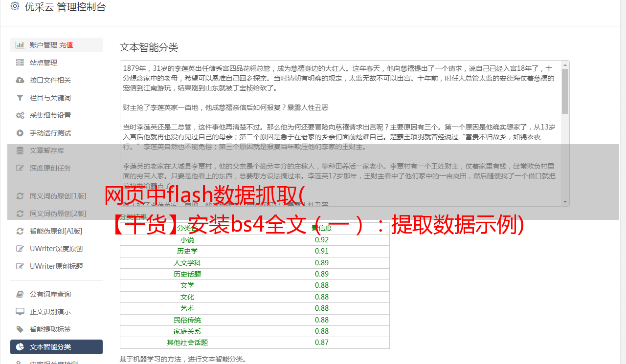Viewport: 626px width, 364px height.
Task: Click the refresh icon for 同义词伪原创[1版]
Action: (20, 196)
